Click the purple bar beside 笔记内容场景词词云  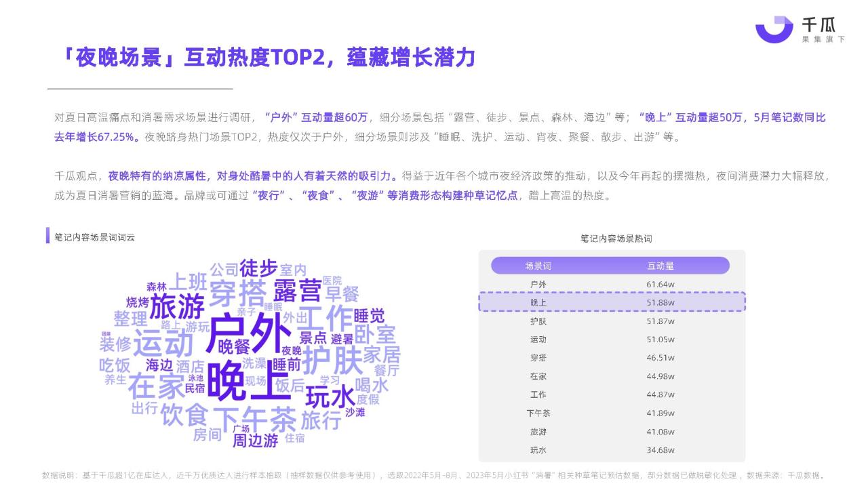[x=48, y=236]
